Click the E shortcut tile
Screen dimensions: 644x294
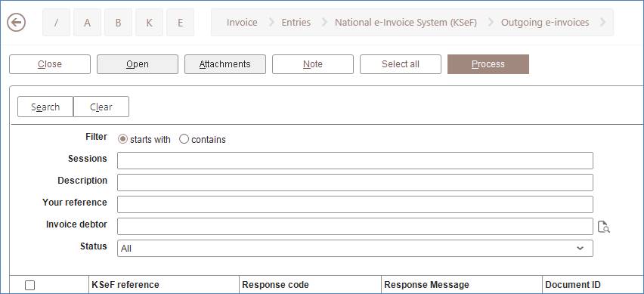(181, 23)
